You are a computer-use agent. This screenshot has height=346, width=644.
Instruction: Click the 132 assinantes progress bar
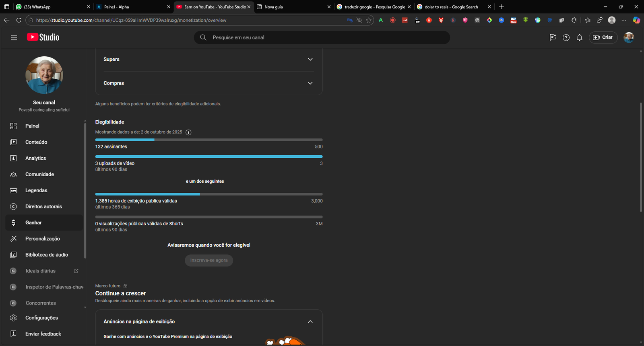tap(209, 140)
